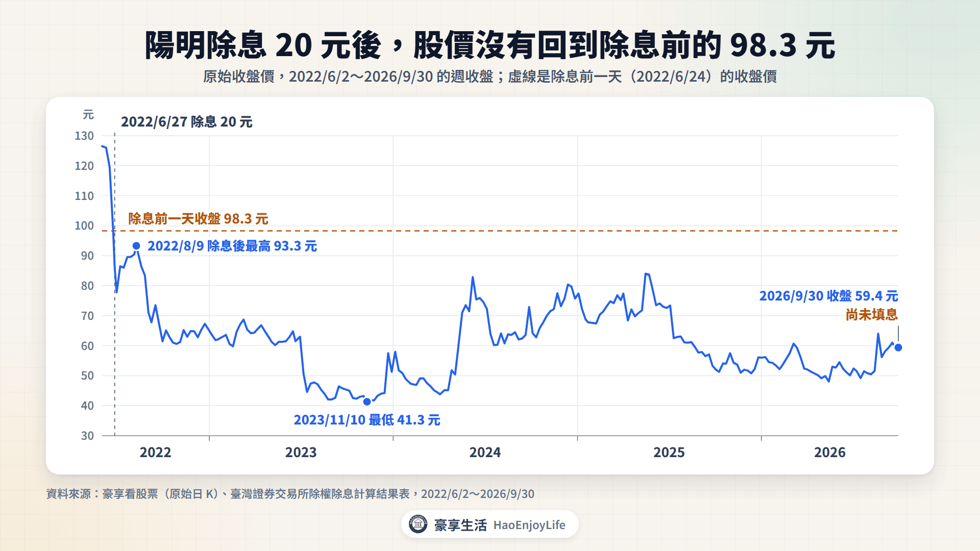The width and height of the screenshot is (980, 551).
Task: Click the 2026/9/30 closing price end dot
Action: point(898,347)
